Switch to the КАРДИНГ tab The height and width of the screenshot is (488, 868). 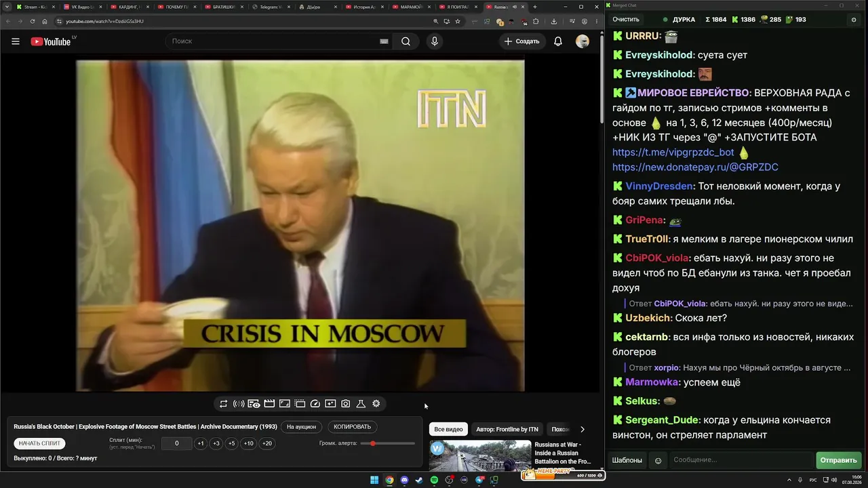[x=129, y=7]
